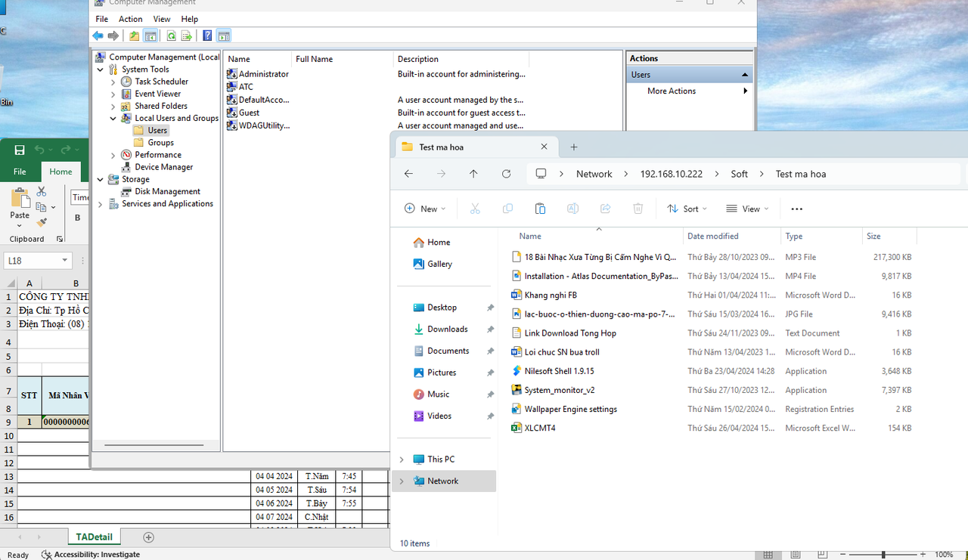This screenshot has height=560, width=968.
Task: Open Downloads in Explorer quick access
Action: 448,330
